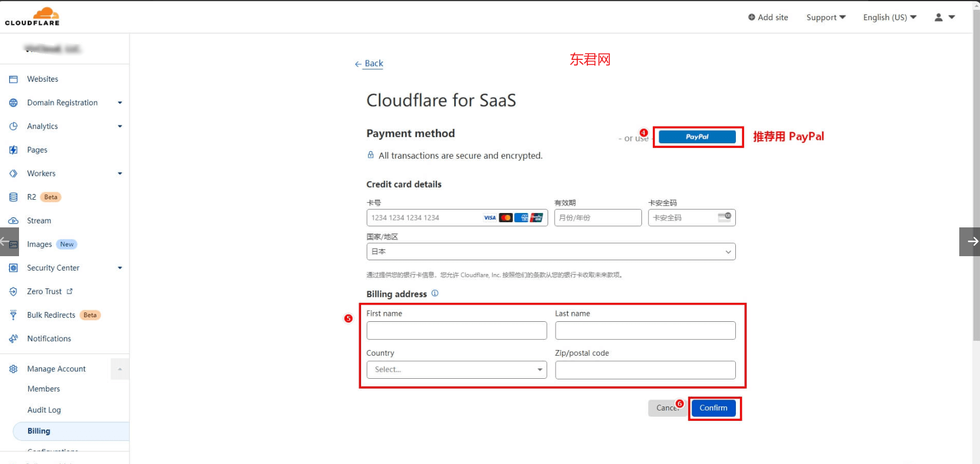Click the Cancel button
Viewport: 980px width, 464px height.
pos(668,408)
